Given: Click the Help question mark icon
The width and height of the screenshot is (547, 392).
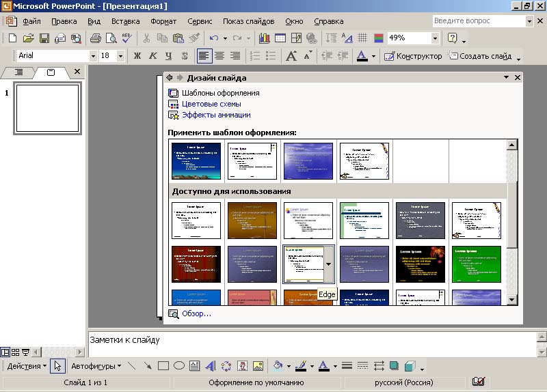Looking at the screenshot, I should click(453, 38).
